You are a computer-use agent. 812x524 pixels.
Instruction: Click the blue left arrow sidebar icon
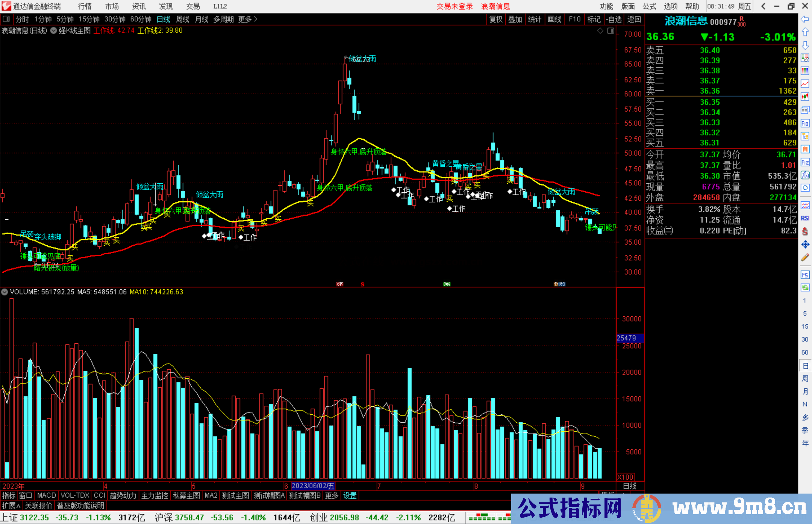(805, 19)
